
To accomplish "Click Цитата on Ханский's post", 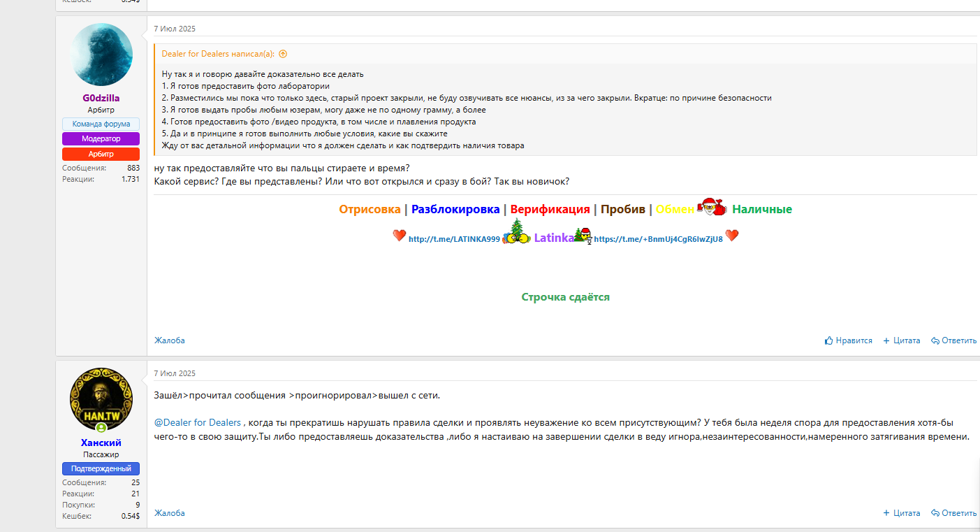I will 906,513.
